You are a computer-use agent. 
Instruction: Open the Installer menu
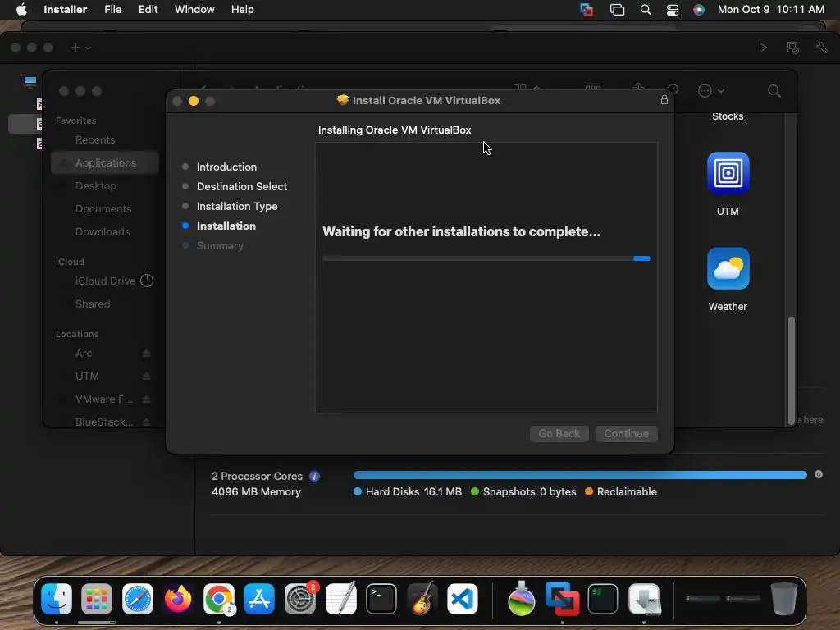coord(66,10)
